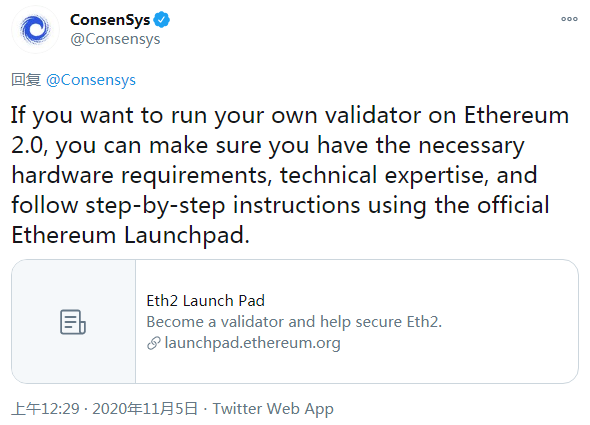Click 'Ethereum Launchpad.' text in tweet
Viewport: 590px width, 425px height.
point(130,235)
